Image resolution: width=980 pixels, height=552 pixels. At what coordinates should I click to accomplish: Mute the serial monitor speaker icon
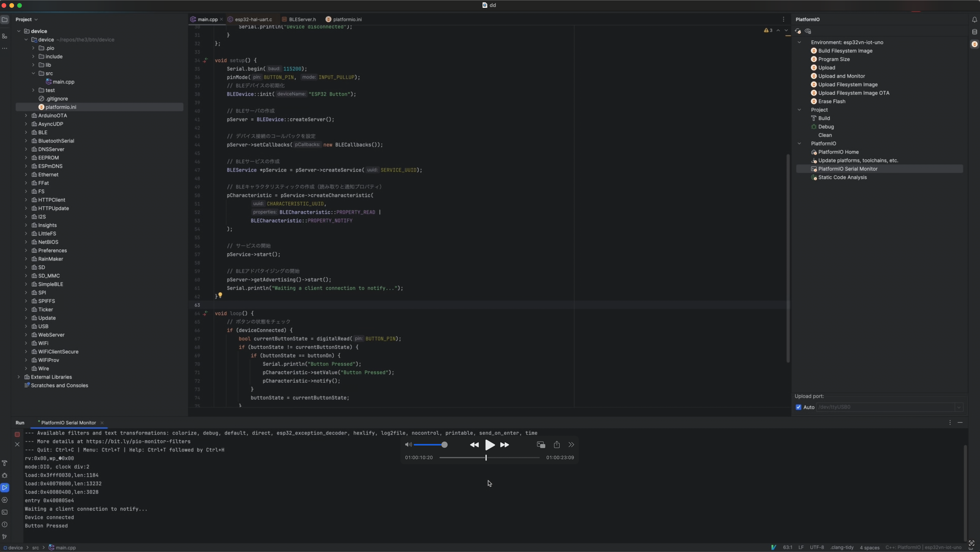(x=408, y=445)
